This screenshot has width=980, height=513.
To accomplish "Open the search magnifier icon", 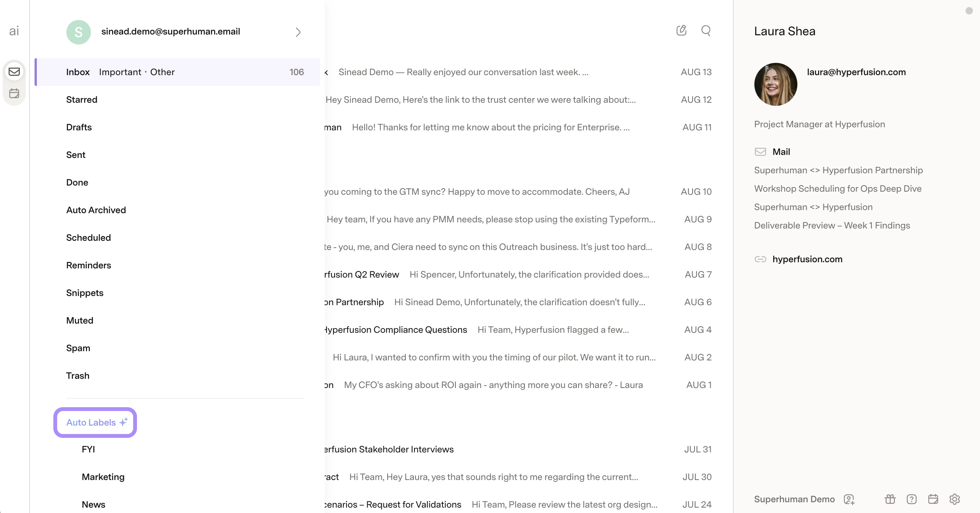I will point(706,30).
